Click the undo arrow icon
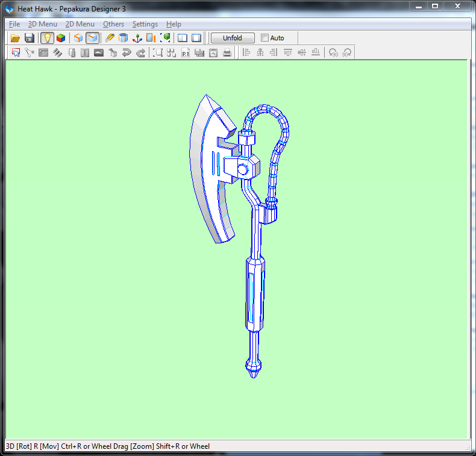 click(x=127, y=52)
